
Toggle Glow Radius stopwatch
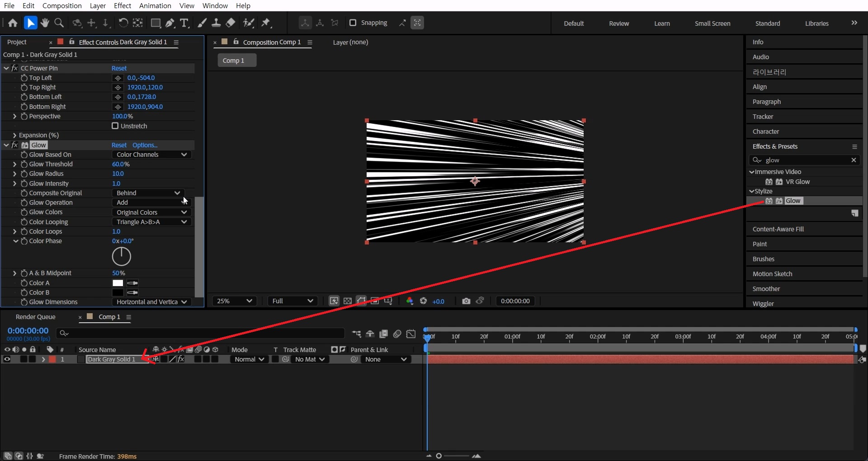pyautogui.click(x=24, y=174)
